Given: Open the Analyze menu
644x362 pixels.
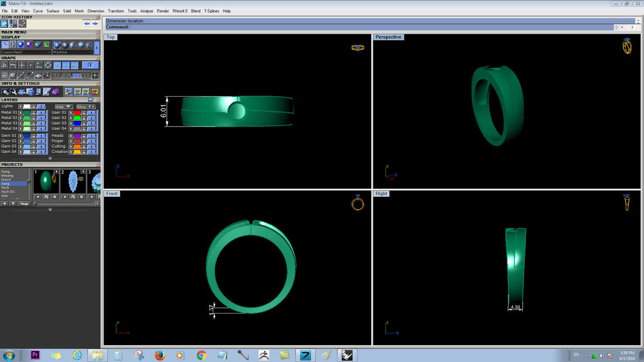Looking at the screenshot, I should 147,11.
